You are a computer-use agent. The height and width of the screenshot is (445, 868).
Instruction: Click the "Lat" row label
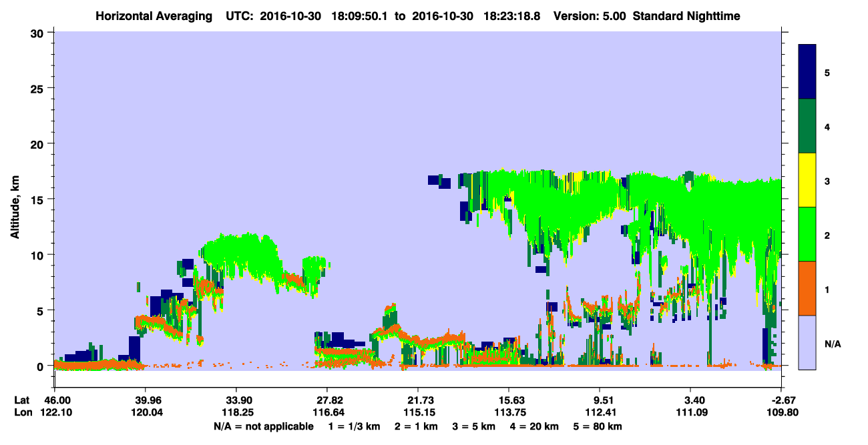coord(22,400)
